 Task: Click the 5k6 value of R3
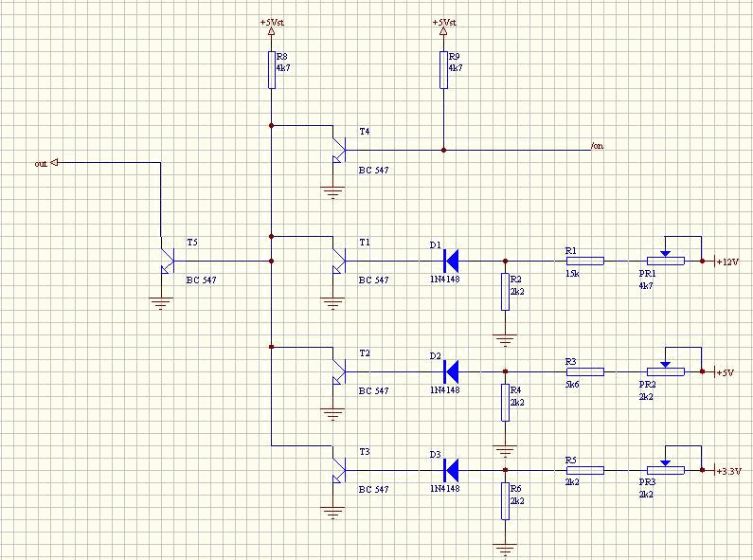(x=572, y=385)
